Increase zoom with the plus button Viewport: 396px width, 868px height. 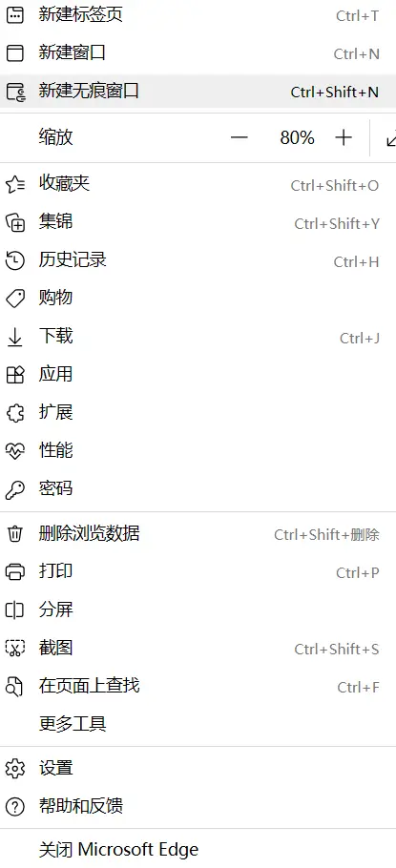tap(344, 137)
